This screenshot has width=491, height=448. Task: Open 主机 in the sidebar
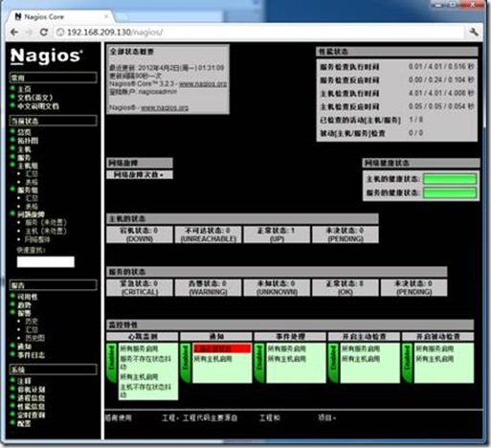[24, 149]
